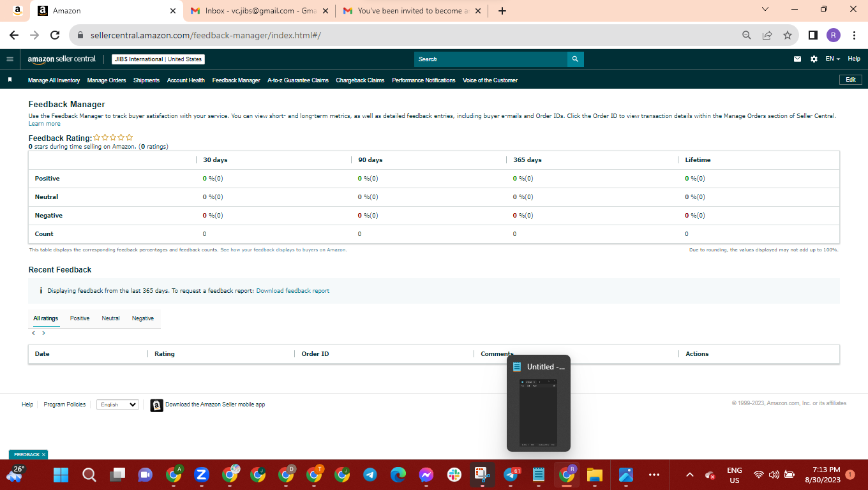
Task: Open the messages envelope icon
Action: pos(797,59)
